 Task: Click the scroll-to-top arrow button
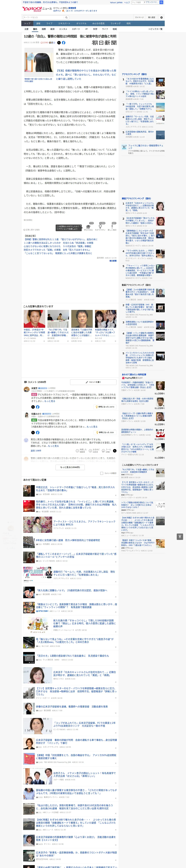(180, 536)
